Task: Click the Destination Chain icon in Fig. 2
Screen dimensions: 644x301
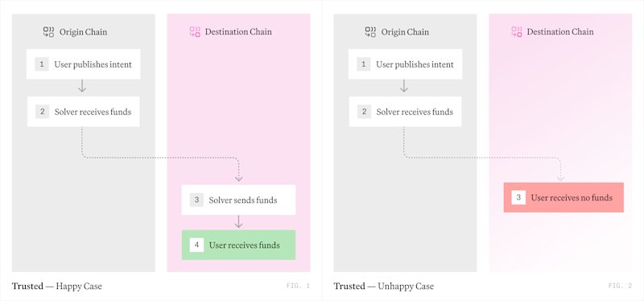Action: (517, 32)
